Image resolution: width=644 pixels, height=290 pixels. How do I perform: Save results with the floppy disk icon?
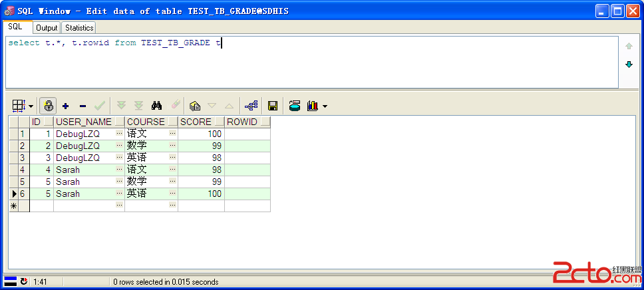coord(272,106)
